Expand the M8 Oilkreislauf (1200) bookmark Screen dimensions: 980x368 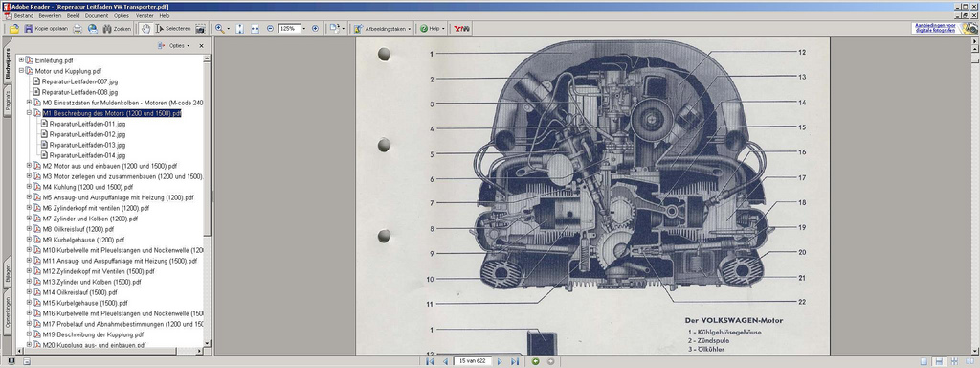click(29, 228)
